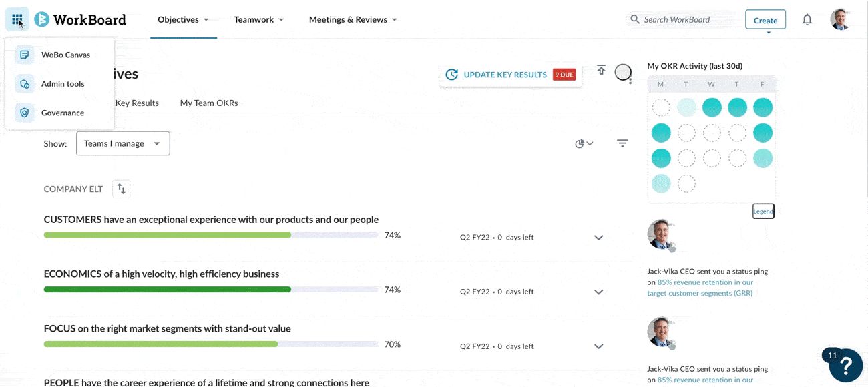Open the help question mark bubble

pos(845,365)
